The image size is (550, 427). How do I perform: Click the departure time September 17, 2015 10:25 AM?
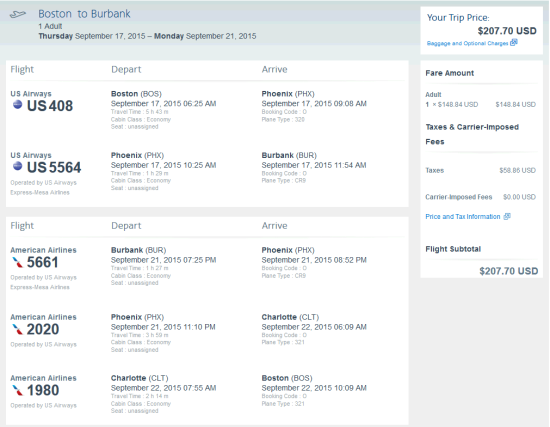point(163,165)
